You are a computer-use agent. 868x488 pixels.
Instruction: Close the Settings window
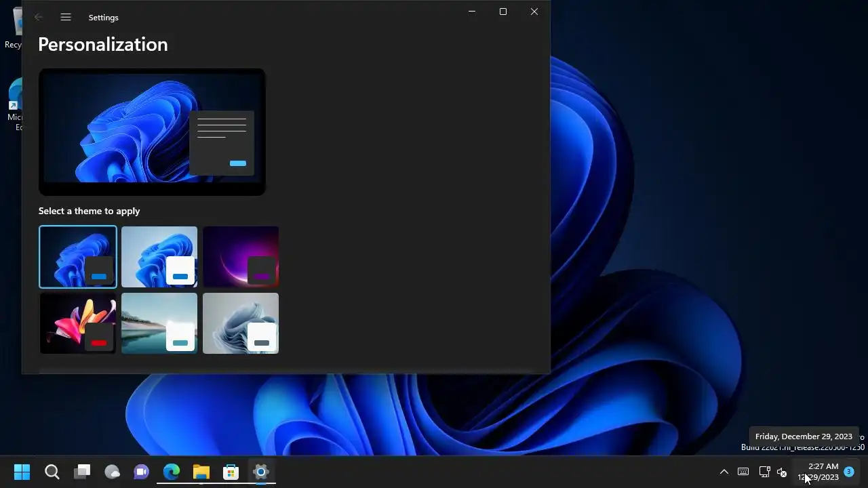coord(534,12)
